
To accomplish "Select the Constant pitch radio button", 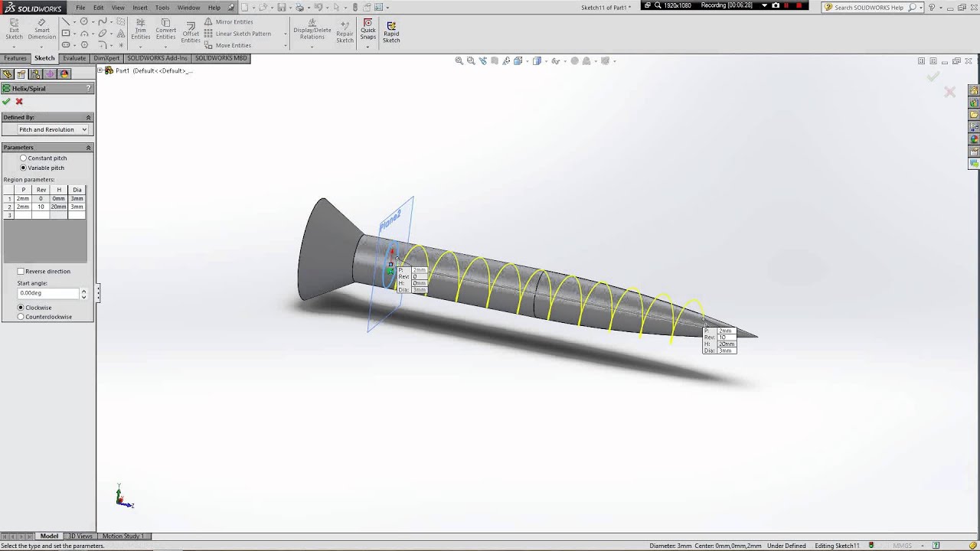I will (x=23, y=158).
